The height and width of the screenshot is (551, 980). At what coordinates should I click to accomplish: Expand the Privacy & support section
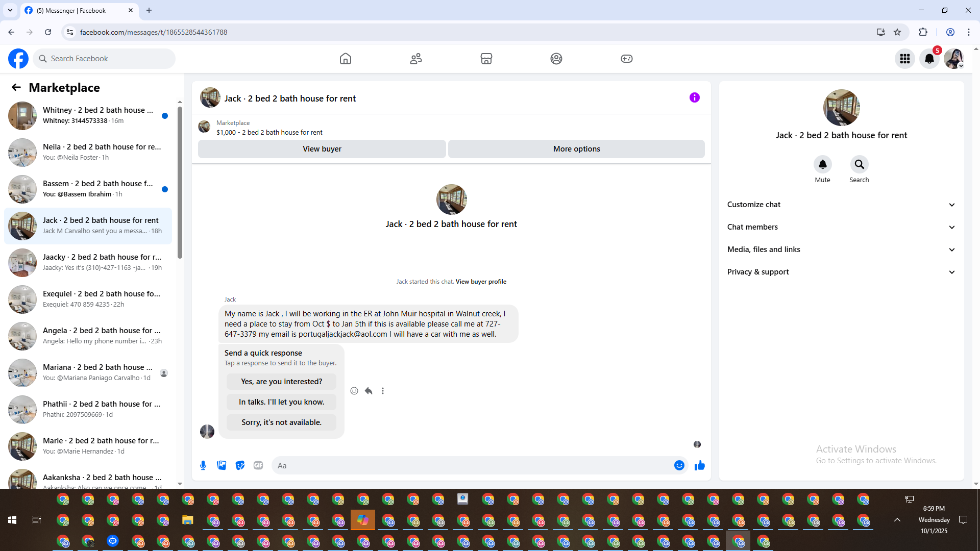[x=842, y=272]
